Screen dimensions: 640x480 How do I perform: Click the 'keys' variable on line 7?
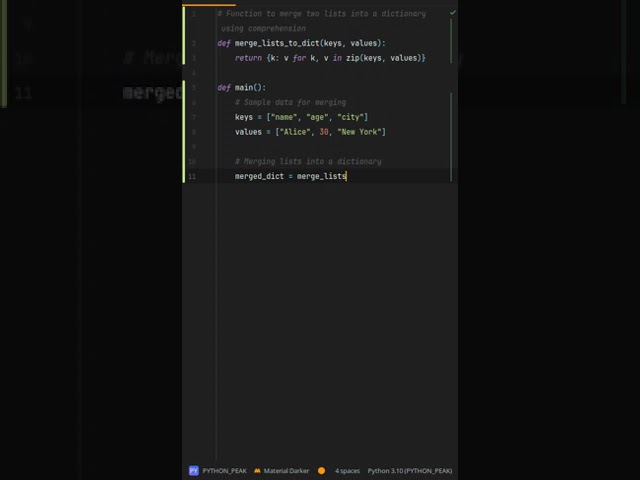[x=244, y=117]
